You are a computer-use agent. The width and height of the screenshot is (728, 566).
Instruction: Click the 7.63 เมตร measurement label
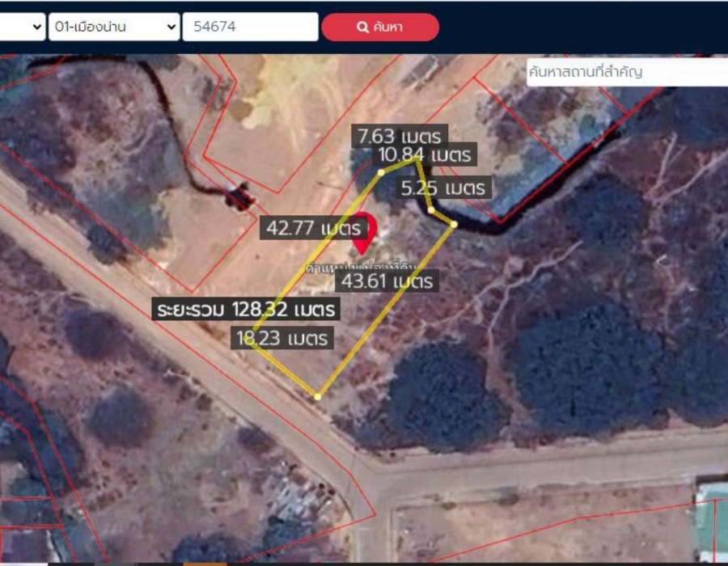point(400,136)
